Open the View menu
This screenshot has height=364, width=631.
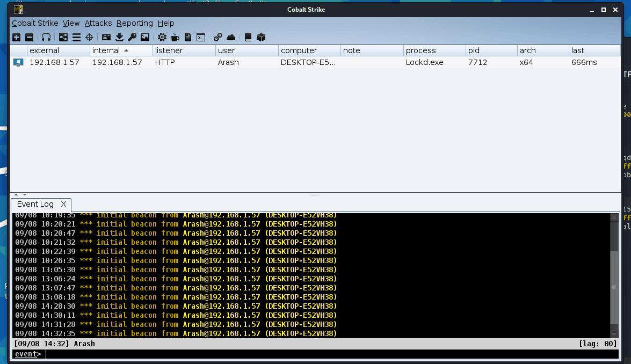(x=71, y=23)
